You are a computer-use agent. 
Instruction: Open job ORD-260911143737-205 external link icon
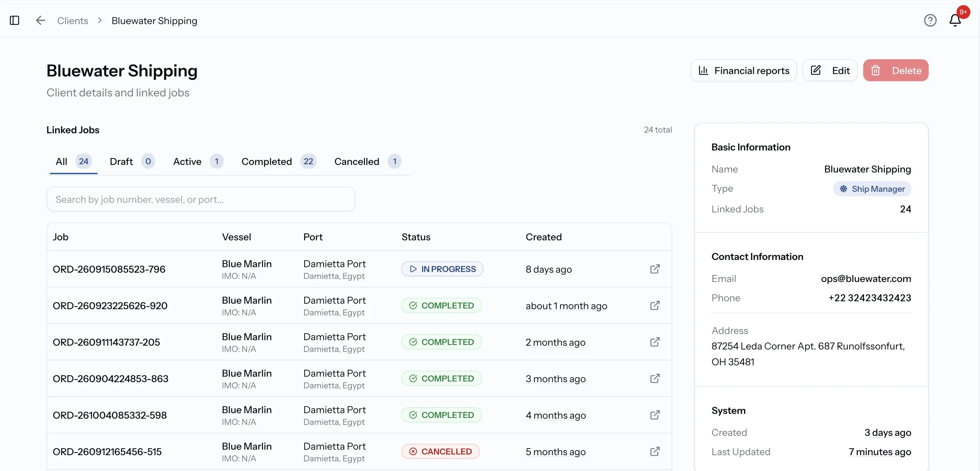pyautogui.click(x=655, y=342)
